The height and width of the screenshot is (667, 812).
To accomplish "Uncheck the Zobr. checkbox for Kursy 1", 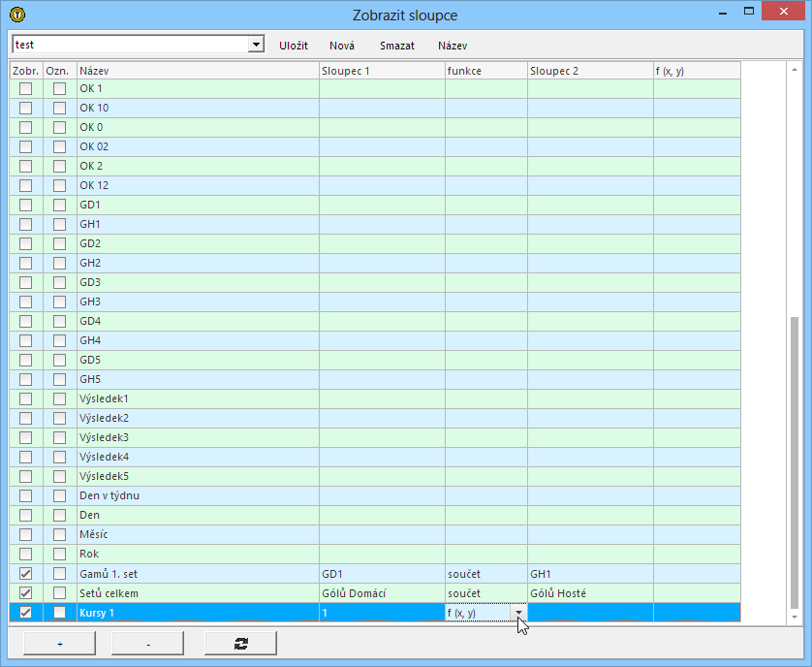I will click(26, 613).
